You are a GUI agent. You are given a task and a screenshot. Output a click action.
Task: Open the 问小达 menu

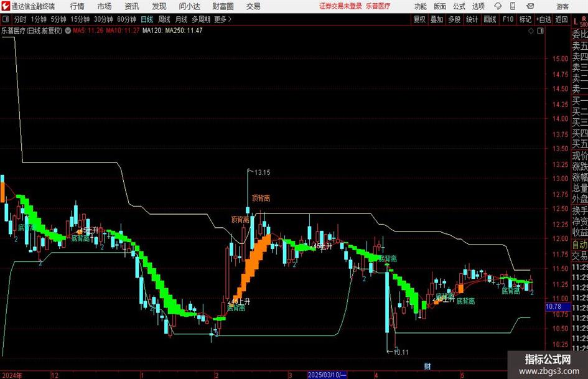click(189, 6)
